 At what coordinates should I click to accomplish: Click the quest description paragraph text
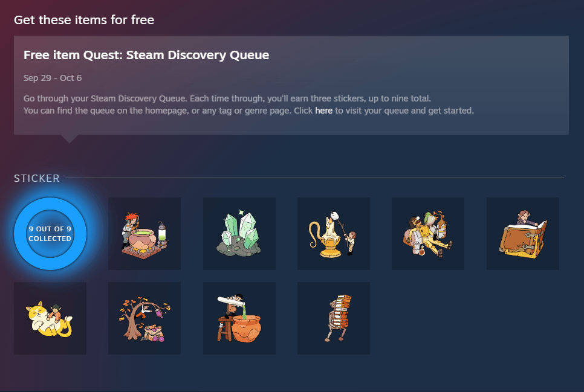248,104
